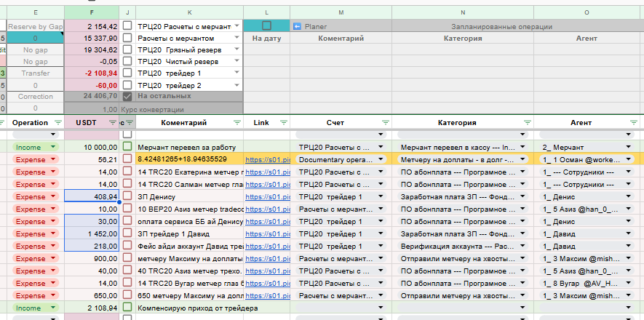644x320 pixels.
Task: Tick checkbox next to ТРЦ20 Чистый резерв
Action: click(127, 62)
